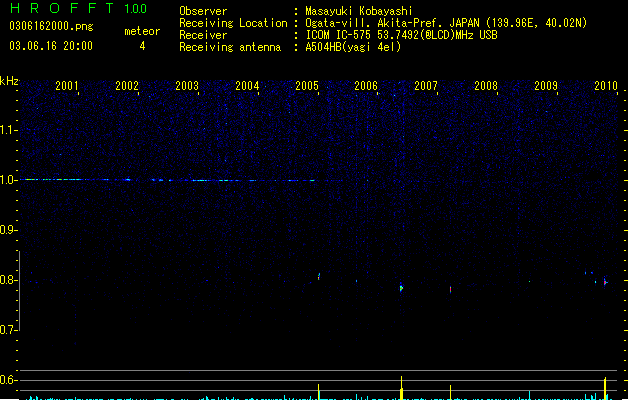Click the tallest yellow spike near 2006

pyautogui.click(x=402, y=388)
